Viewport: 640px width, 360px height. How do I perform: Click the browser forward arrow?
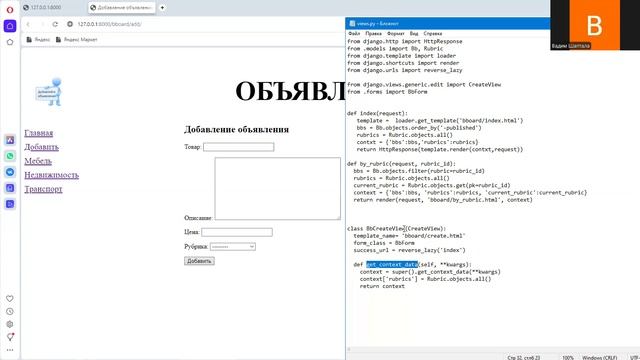point(42,24)
